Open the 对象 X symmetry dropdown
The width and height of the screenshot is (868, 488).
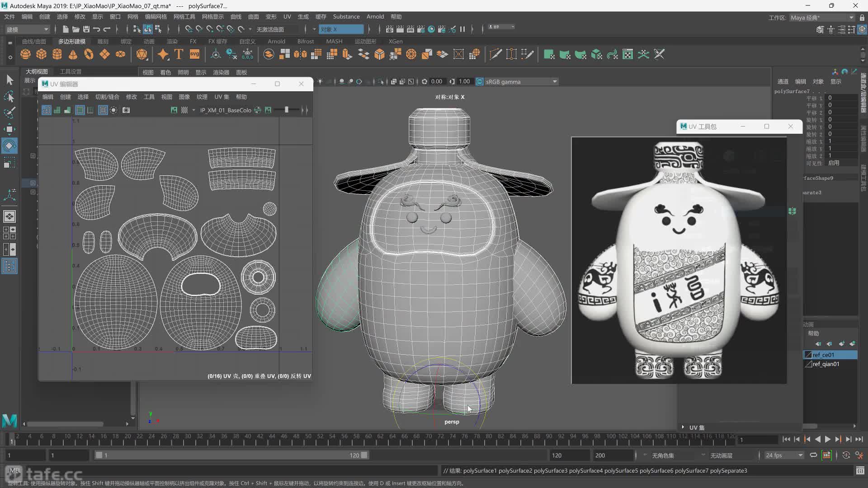[341, 29]
